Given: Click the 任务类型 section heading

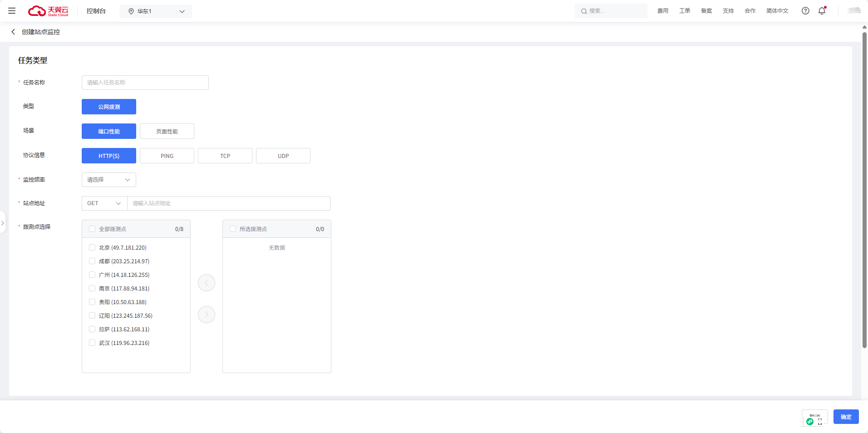Looking at the screenshot, I should 33,60.
